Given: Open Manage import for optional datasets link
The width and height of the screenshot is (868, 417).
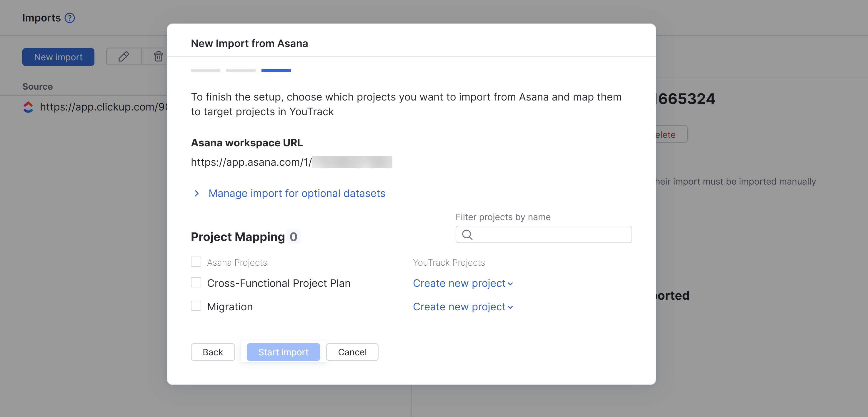Looking at the screenshot, I should pyautogui.click(x=297, y=194).
